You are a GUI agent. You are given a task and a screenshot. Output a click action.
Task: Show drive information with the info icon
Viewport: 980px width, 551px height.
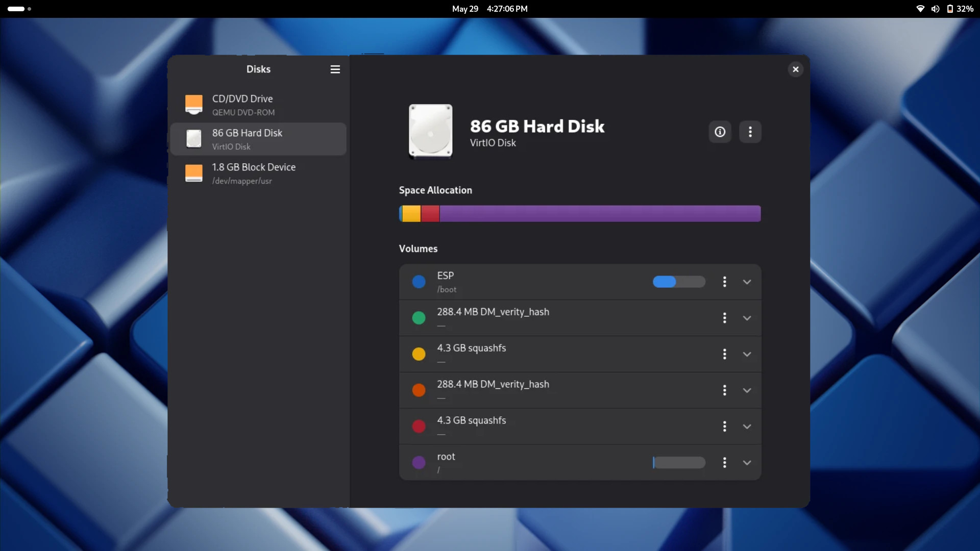(x=720, y=132)
